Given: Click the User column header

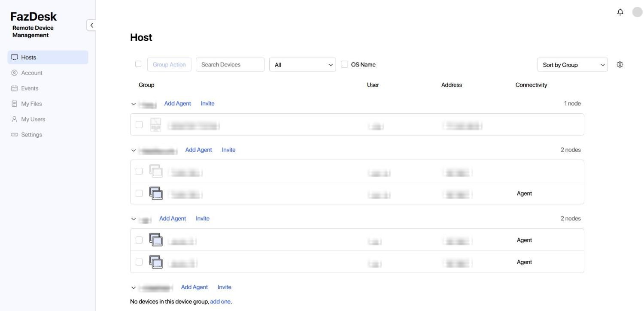Looking at the screenshot, I should tap(373, 85).
